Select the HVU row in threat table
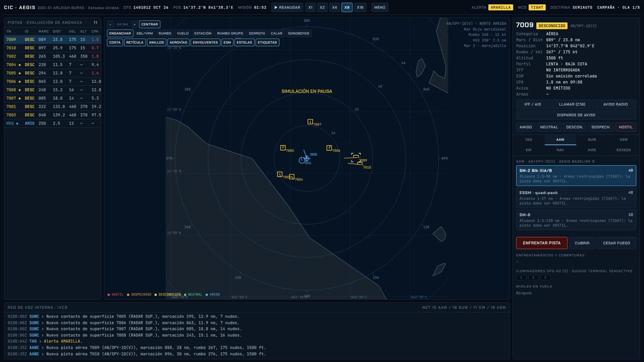The width and height of the screenshot is (644, 362). tap(53, 123)
